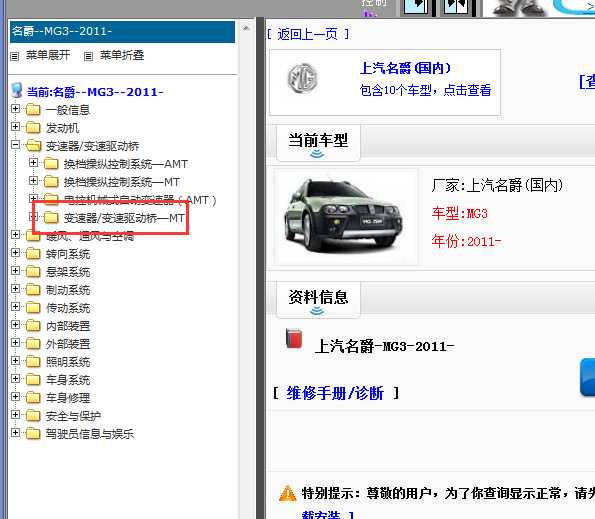Click the 换档操纵控制系统—MT folder icon
The width and height of the screenshot is (595, 519).
click(51, 181)
